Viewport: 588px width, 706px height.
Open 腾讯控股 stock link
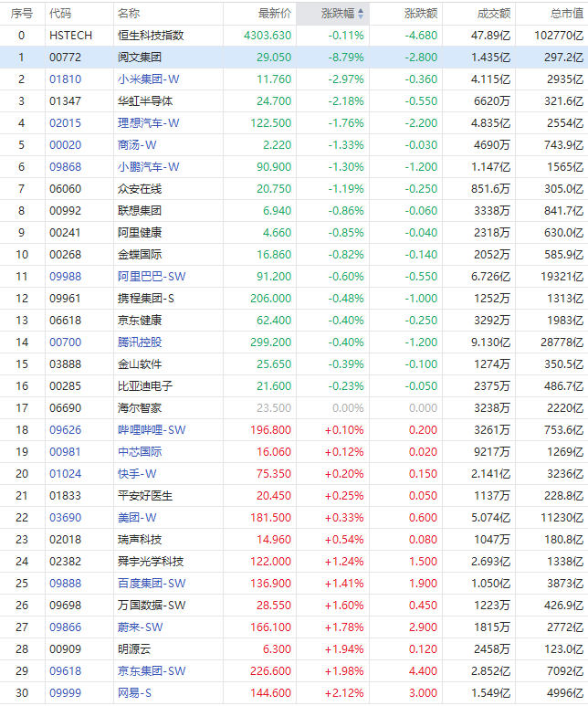point(140,342)
